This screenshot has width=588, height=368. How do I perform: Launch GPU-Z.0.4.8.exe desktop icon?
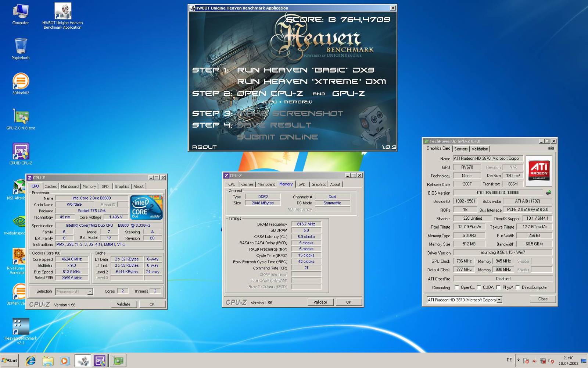point(21,119)
